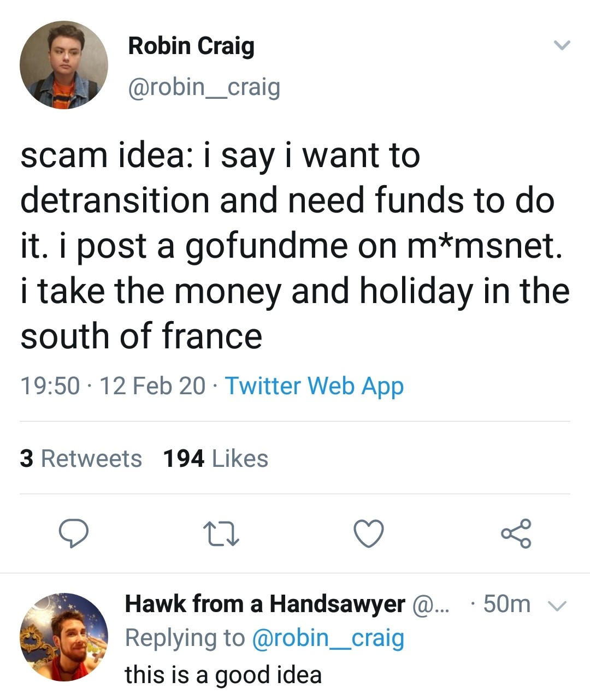Click the @robin__craig mention in the reply
590x700 pixels.
(x=328, y=638)
